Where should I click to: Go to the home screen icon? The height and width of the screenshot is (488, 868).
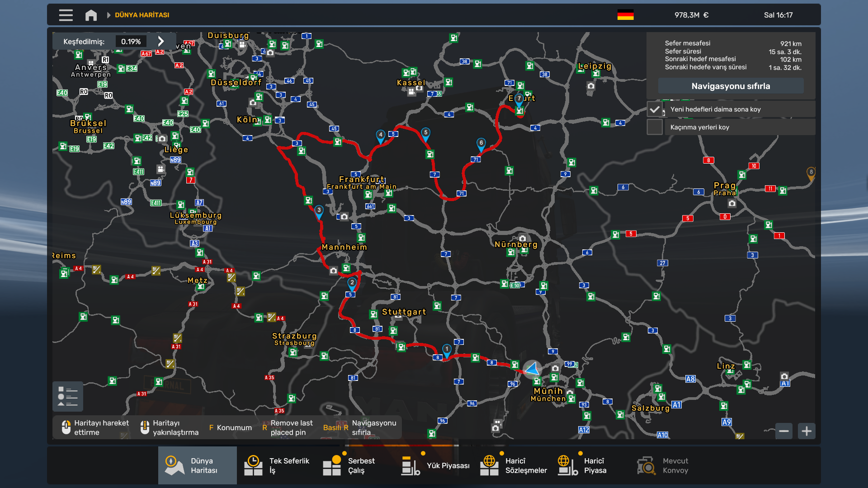(91, 15)
